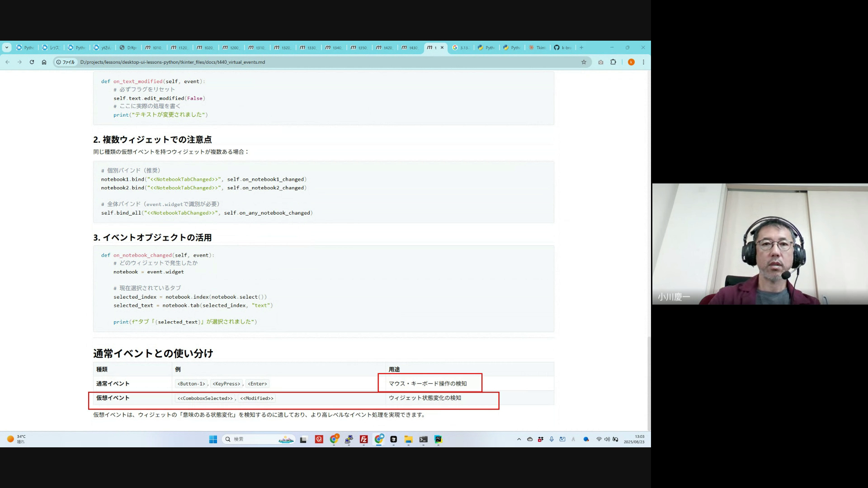868x488 pixels.
Task: Click the Windows Start button
Action: [x=213, y=439]
